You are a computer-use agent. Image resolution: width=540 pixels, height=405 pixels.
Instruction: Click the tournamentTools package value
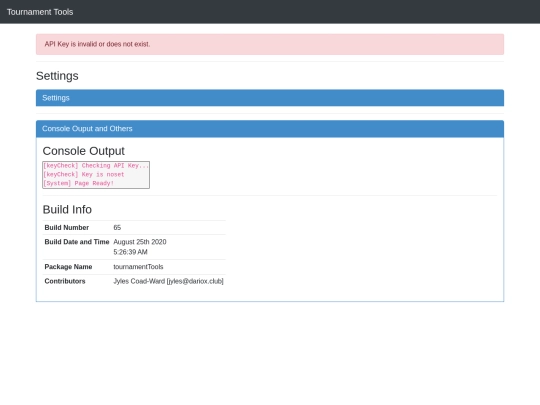[138, 267]
